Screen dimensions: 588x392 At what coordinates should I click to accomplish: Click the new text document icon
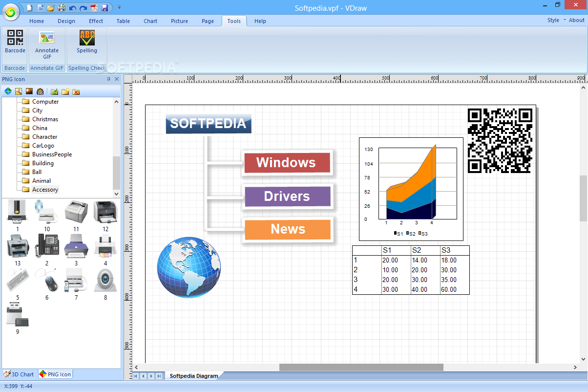click(40, 8)
